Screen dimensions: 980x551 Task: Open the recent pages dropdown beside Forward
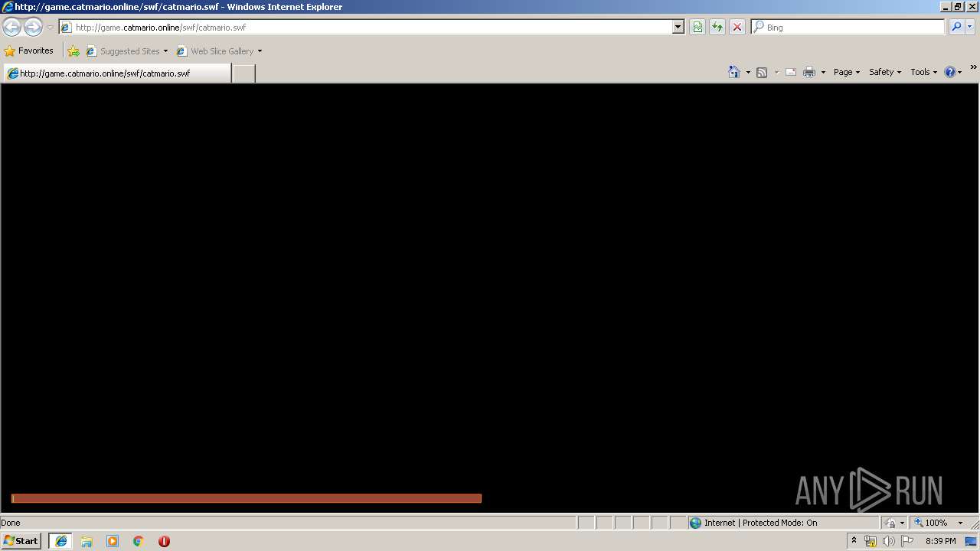click(x=50, y=28)
